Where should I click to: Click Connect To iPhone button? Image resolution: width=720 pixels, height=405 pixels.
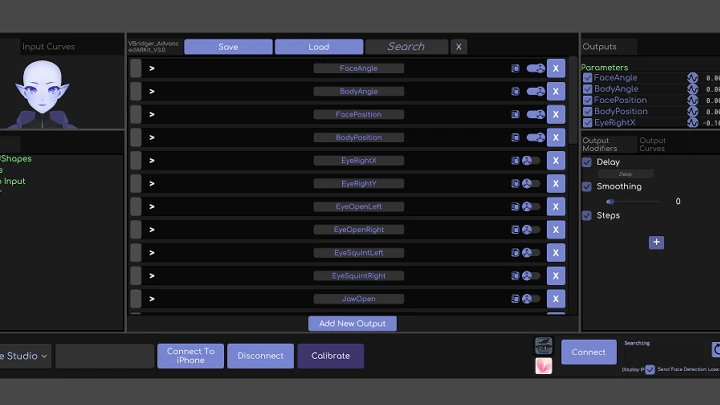coord(191,356)
